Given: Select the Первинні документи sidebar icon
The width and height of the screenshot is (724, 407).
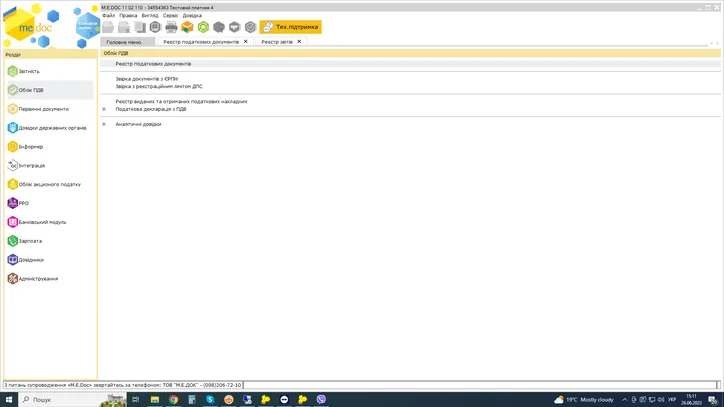Looking at the screenshot, I should (13, 109).
